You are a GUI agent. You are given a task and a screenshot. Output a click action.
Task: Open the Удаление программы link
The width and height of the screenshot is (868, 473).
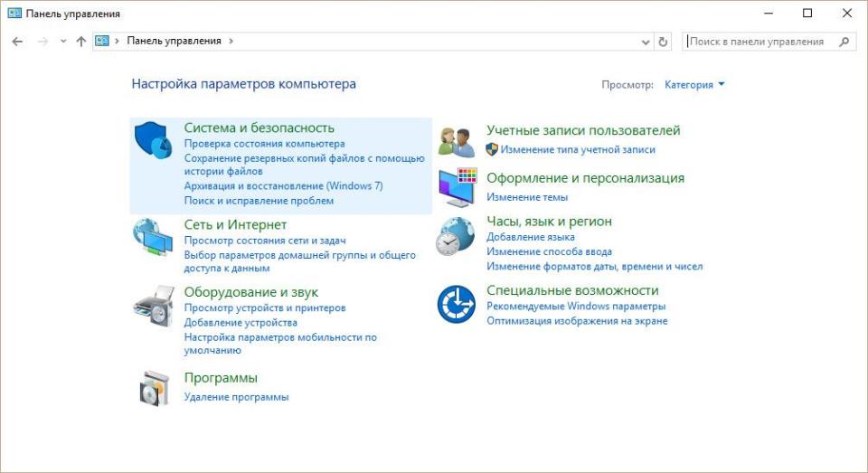coord(236,397)
